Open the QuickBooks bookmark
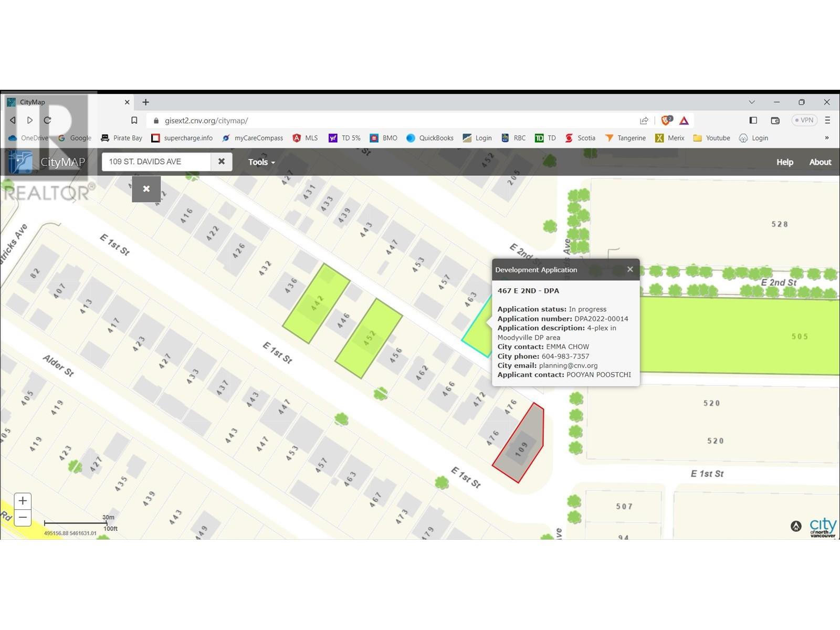This screenshot has height=630, width=840. point(430,138)
